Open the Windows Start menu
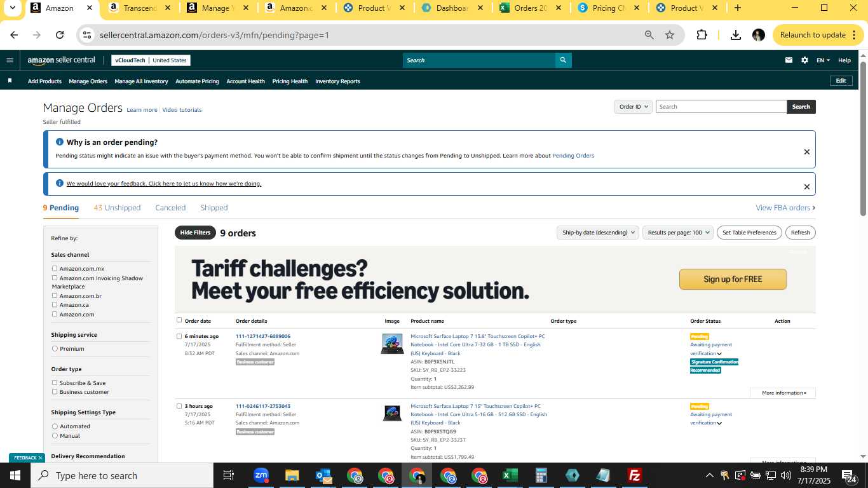Image resolution: width=868 pixels, height=488 pixels. click(15, 475)
